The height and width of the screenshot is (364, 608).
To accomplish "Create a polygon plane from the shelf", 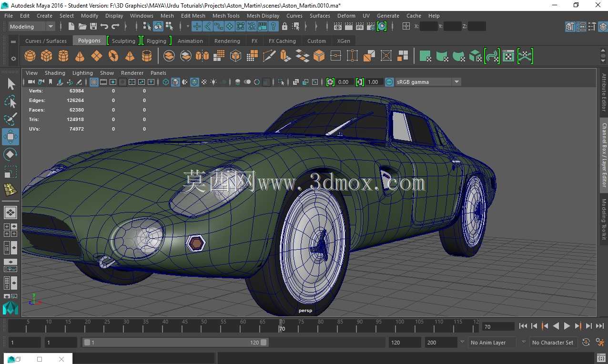I will [96, 56].
